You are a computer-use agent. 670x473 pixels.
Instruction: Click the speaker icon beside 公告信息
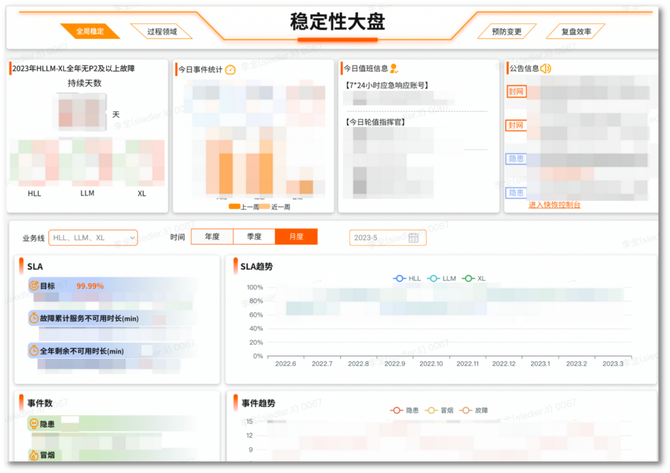(x=546, y=69)
